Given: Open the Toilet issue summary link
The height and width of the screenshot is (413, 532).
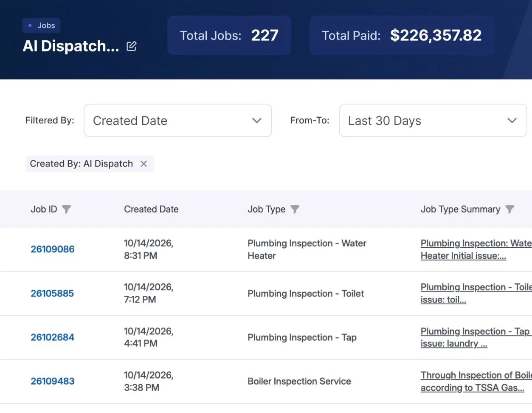Looking at the screenshot, I should [476, 294].
